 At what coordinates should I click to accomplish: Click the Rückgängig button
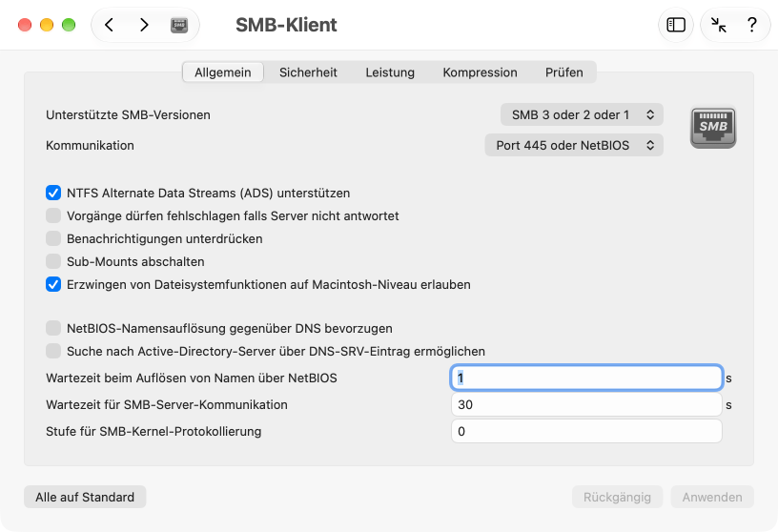click(617, 497)
